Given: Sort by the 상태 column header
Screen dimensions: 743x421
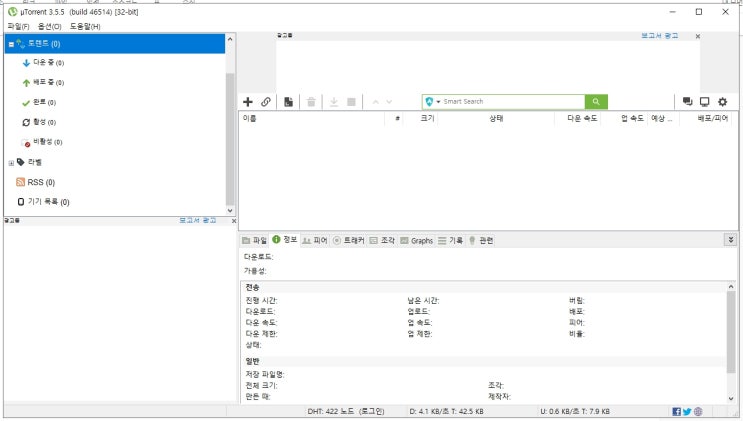Looking at the screenshot, I should point(496,119).
